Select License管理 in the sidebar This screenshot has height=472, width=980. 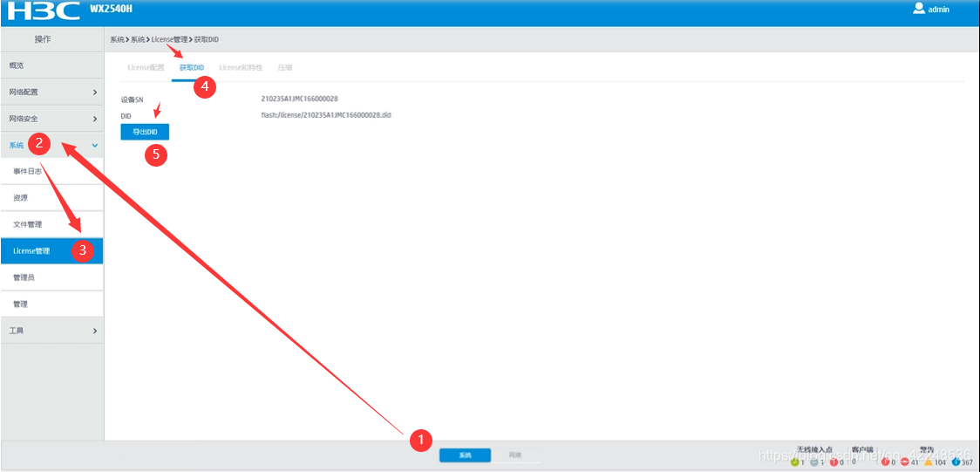point(51,250)
